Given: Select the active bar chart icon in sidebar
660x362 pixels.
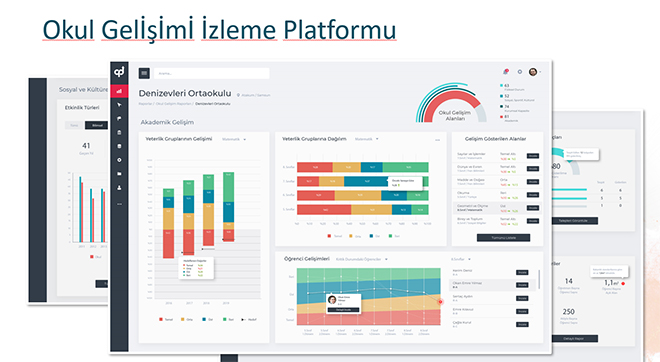Looking at the screenshot, I should (119, 91).
